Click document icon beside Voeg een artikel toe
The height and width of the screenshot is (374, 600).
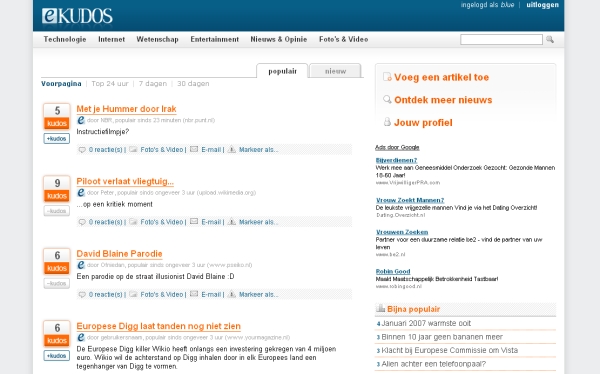(387, 77)
